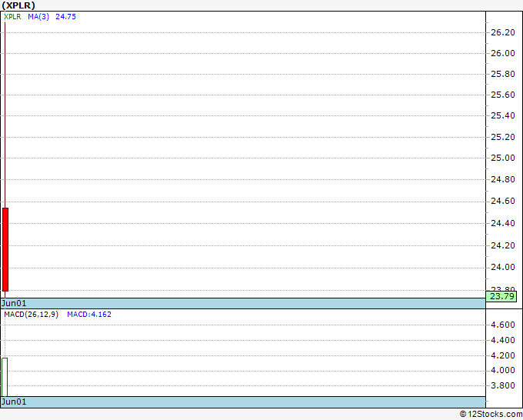Click the Jun01 date under the MACD panel

[14, 402]
